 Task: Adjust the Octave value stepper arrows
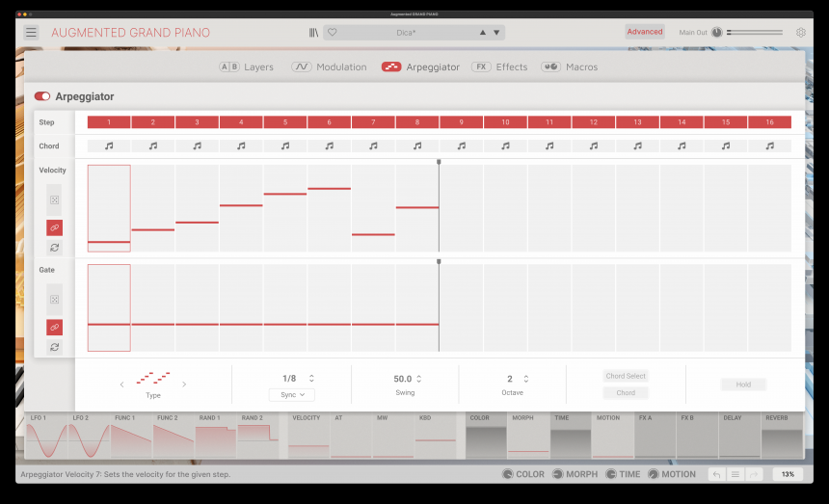pyautogui.click(x=526, y=379)
